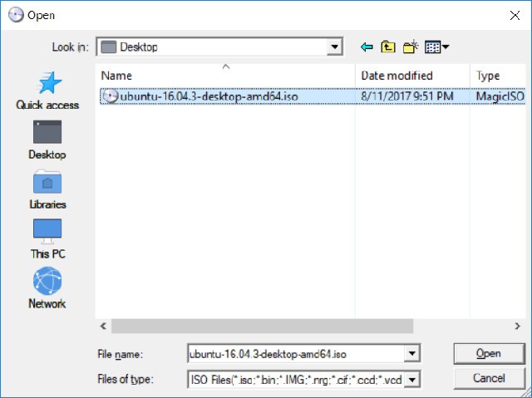Viewport: 532px width, 398px height.
Task: Go to This PC location
Action: coord(47,239)
